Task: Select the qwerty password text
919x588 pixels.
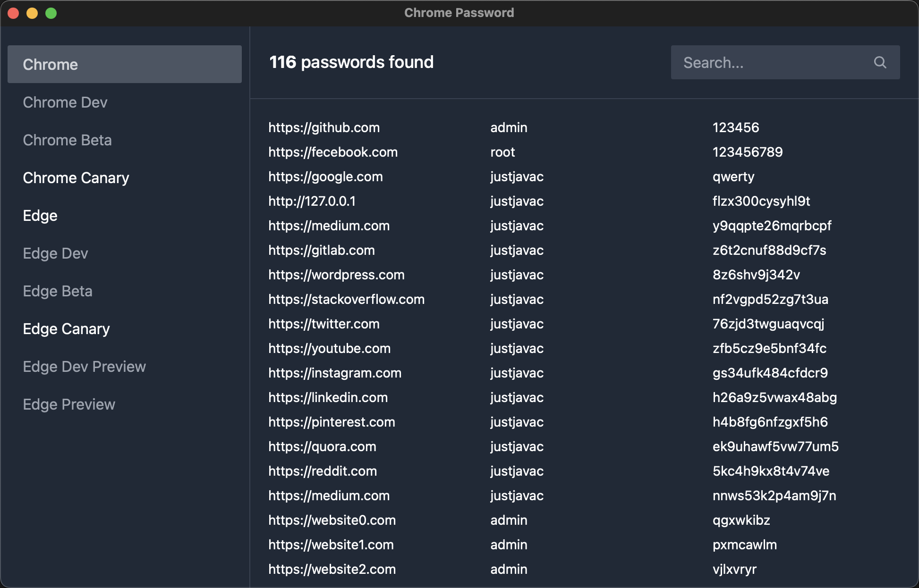Action: (x=733, y=176)
